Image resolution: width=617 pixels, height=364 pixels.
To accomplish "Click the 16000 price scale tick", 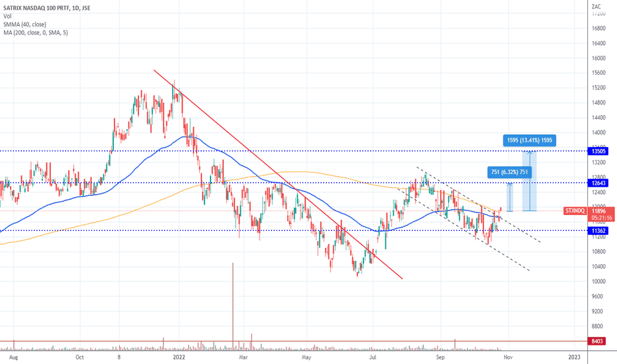I will (x=598, y=58).
